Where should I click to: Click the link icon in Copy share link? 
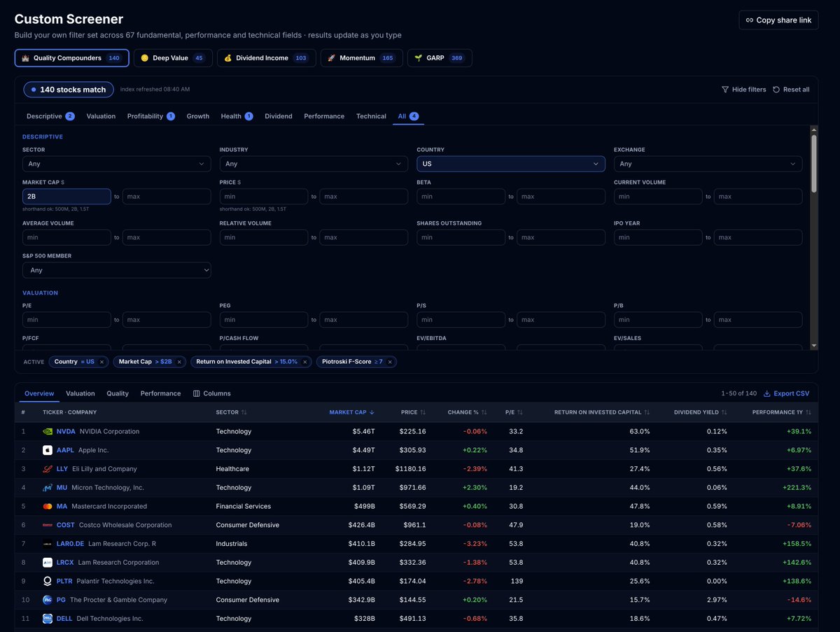(750, 20)
